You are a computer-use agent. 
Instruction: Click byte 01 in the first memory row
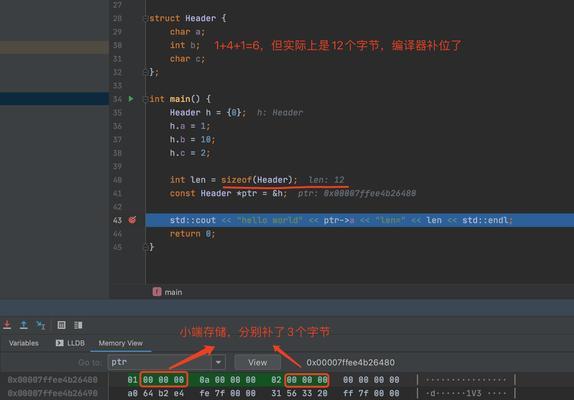point(132,380)
